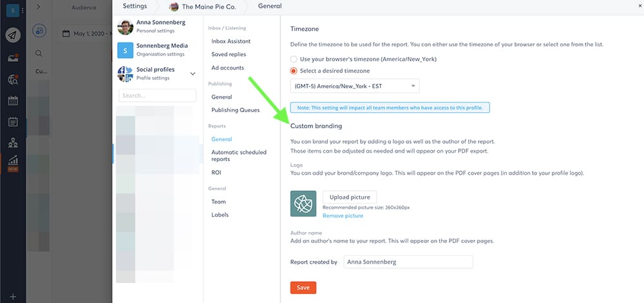Viewport: 644px width, 303px height.
Task: Click the plus icon at sidebar bottom
Action: point(13,297)
